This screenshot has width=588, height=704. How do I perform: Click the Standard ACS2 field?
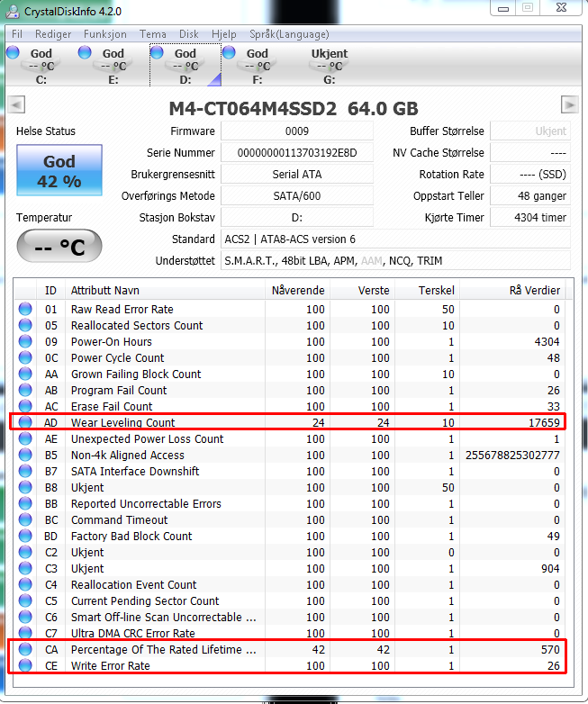tap(395, 239)
